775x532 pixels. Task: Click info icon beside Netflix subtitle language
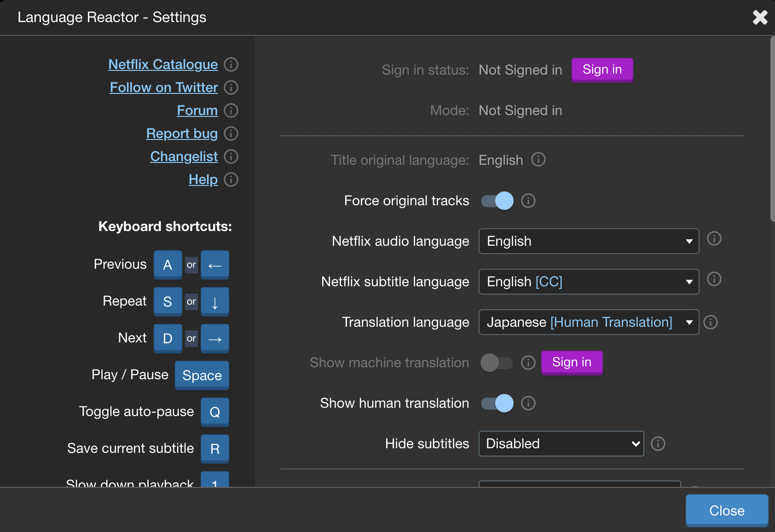point(714,279)
